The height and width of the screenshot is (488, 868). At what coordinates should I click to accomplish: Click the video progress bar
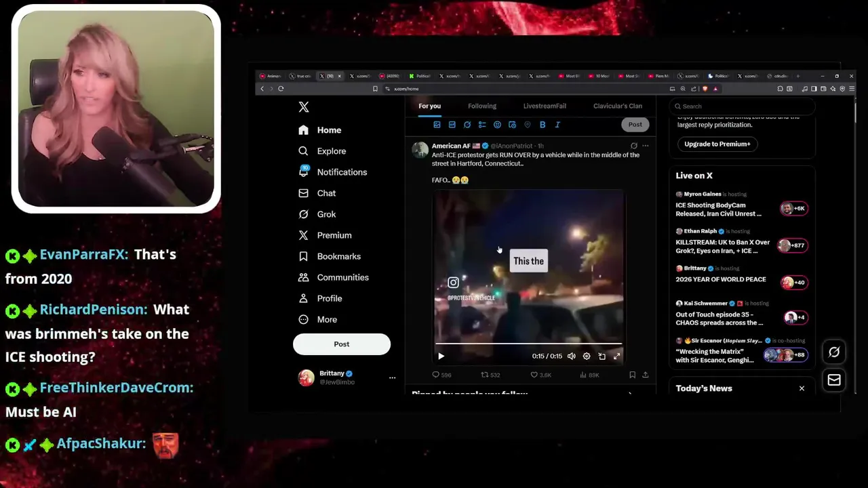click(529, 344)
